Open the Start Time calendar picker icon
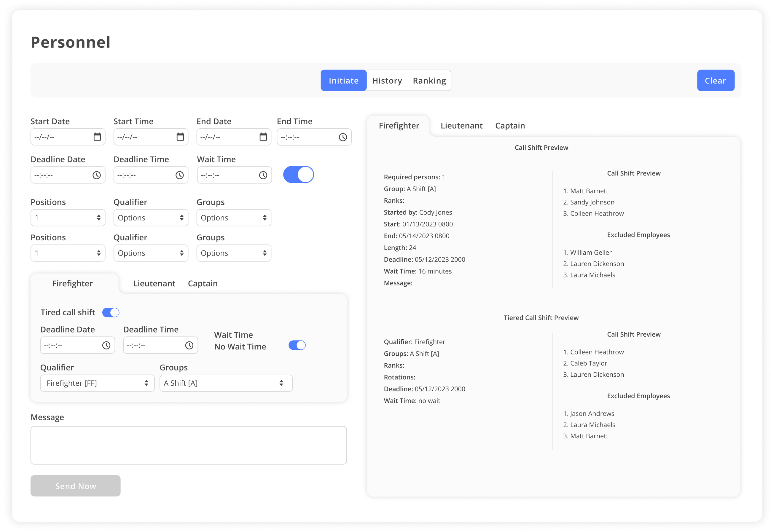The image size is (771, 532). click(180, 137)
